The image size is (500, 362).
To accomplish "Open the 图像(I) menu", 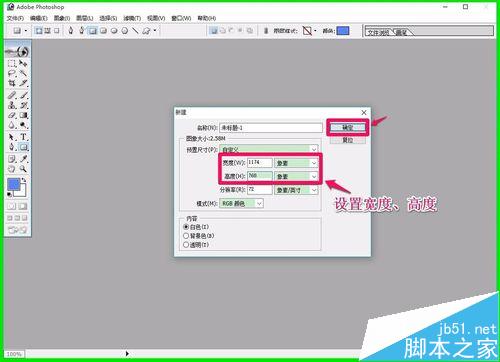I will [x=62, y=18].
